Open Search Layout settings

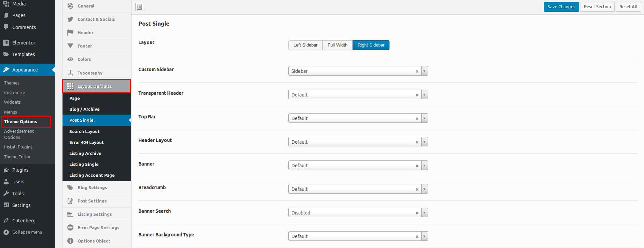[x=97, y=131]
